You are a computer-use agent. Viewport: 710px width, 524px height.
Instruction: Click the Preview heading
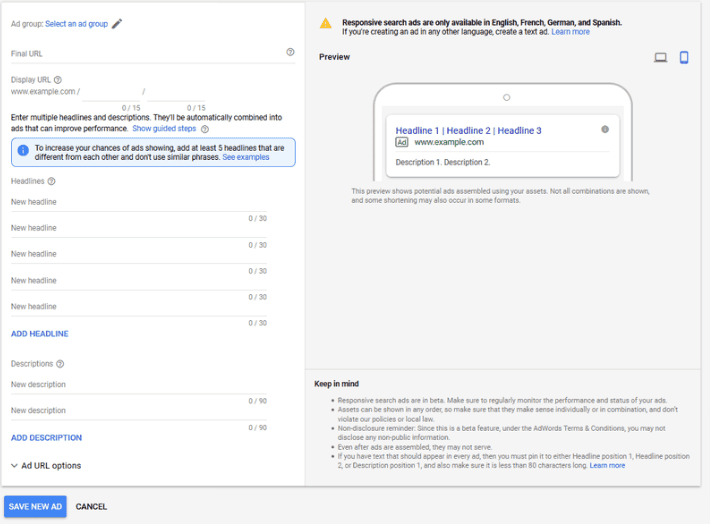334,57
